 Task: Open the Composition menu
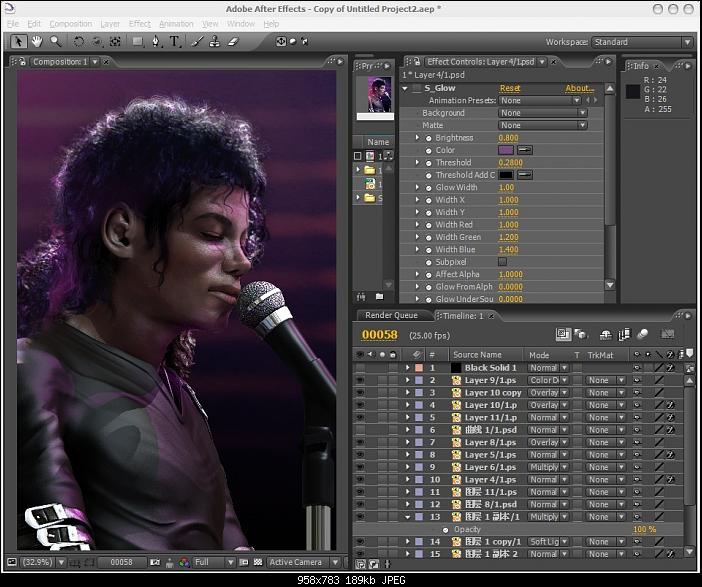(71, 24)
